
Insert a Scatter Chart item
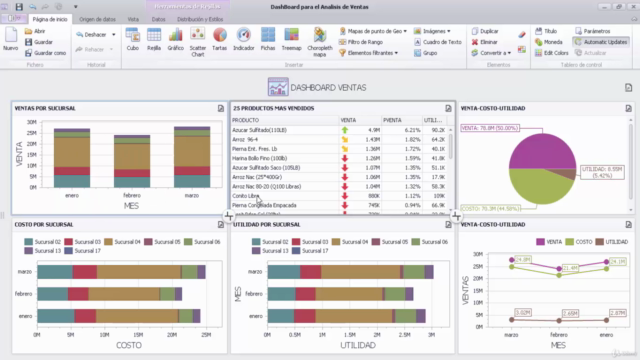[198, 42]
